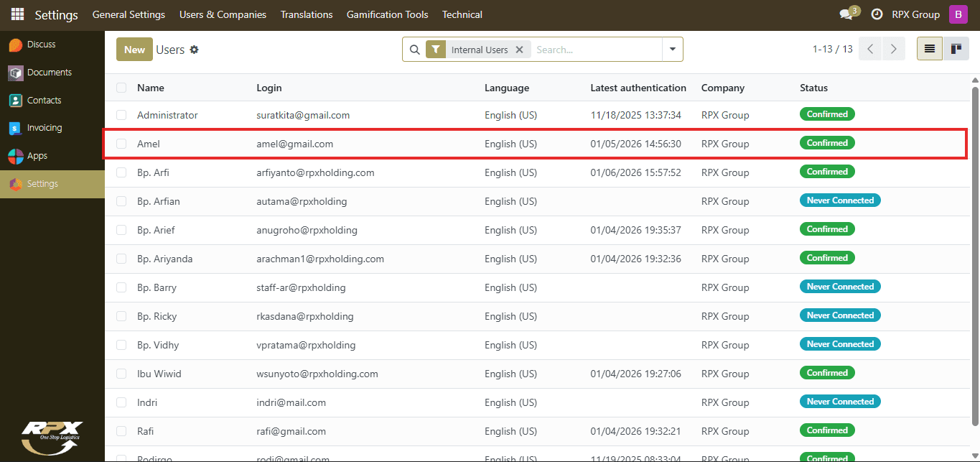Click suratkita@gmail.com login cell
The image size is (980, 462).
[x=303, y=115]
